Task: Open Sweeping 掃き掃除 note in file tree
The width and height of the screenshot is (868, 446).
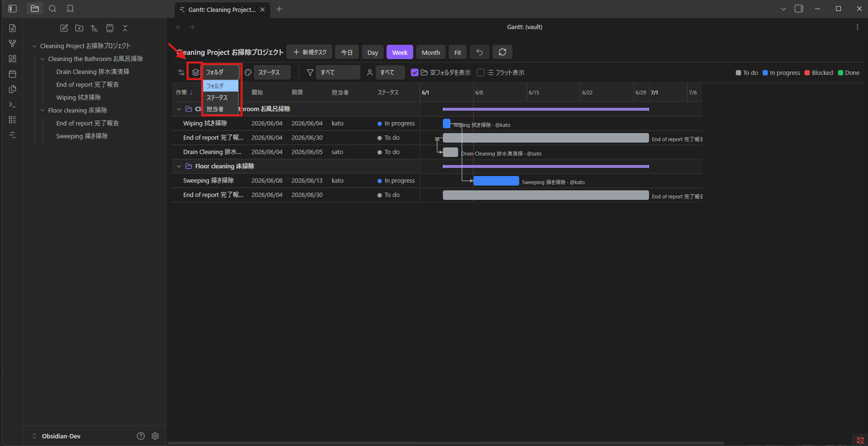Action: point(82,136)
